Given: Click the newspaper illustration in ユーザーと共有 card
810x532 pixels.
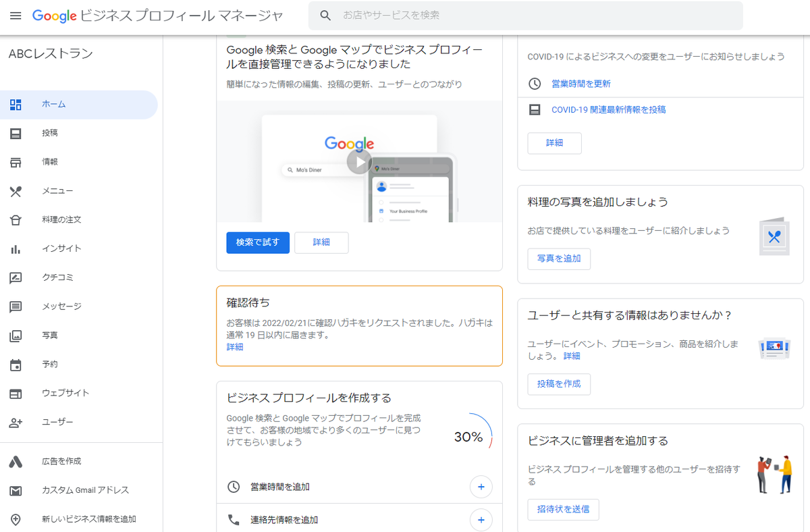Looking at the screenshot, I should click(774, 348).
